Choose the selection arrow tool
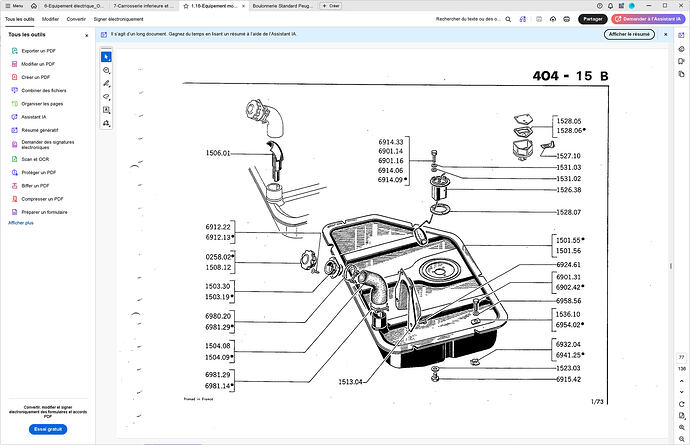 [x=106, y=57]
